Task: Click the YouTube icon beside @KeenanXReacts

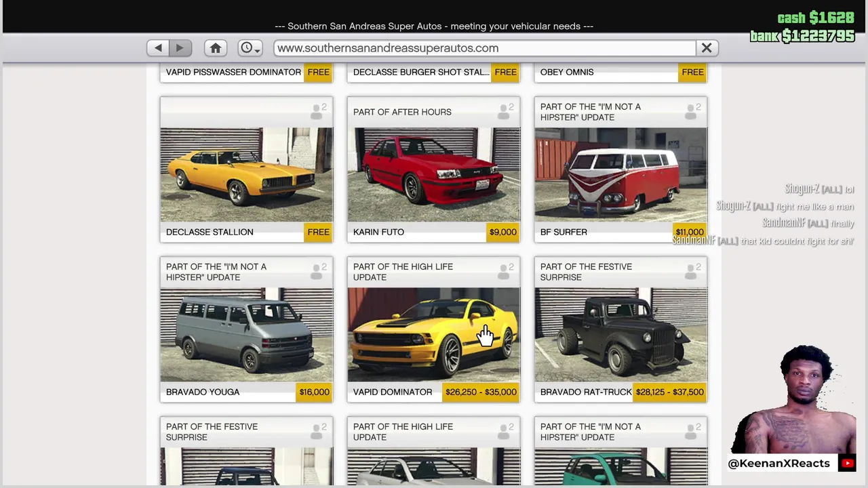Action: point(847,464)
